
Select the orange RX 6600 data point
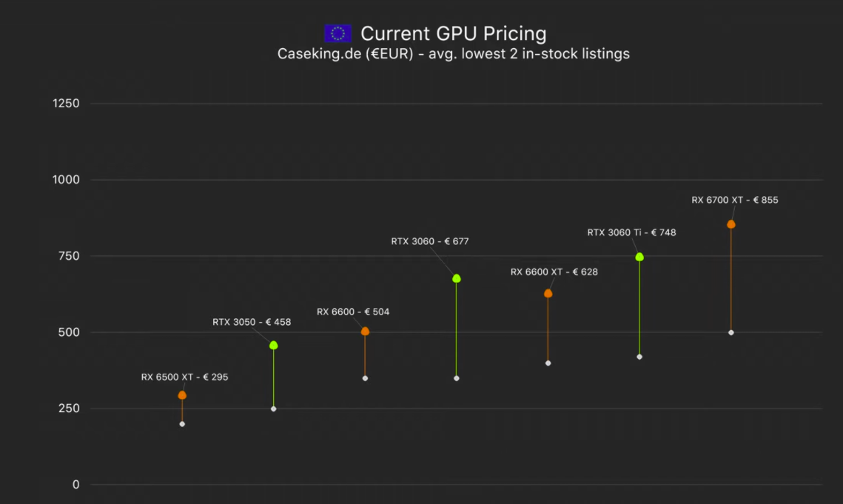pos(365,332)
